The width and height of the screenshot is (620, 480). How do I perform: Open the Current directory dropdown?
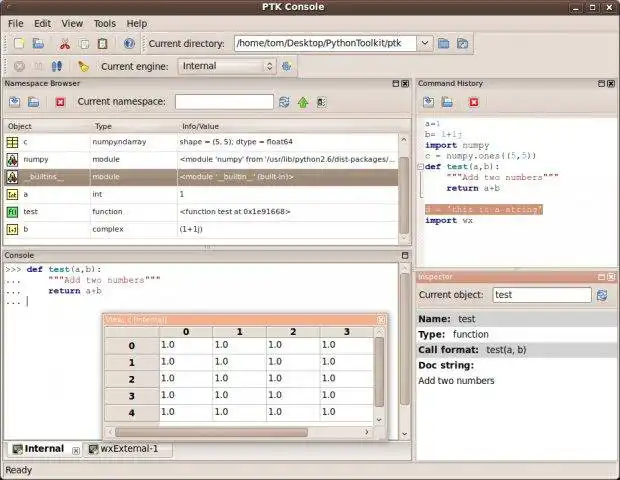pyautogui.click(x=425, y=43)
